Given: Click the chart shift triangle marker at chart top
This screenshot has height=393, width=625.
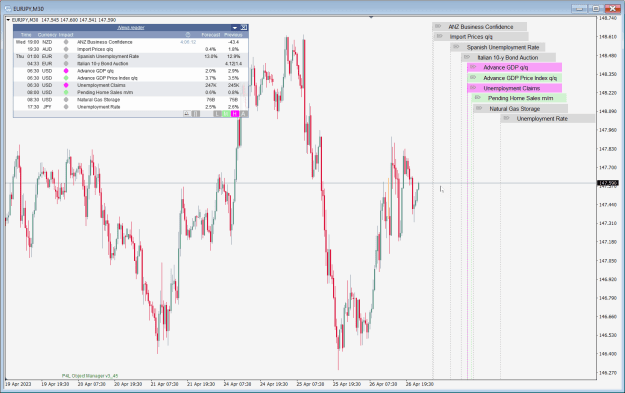Looking at the screenshot, I should click(371, 17).
